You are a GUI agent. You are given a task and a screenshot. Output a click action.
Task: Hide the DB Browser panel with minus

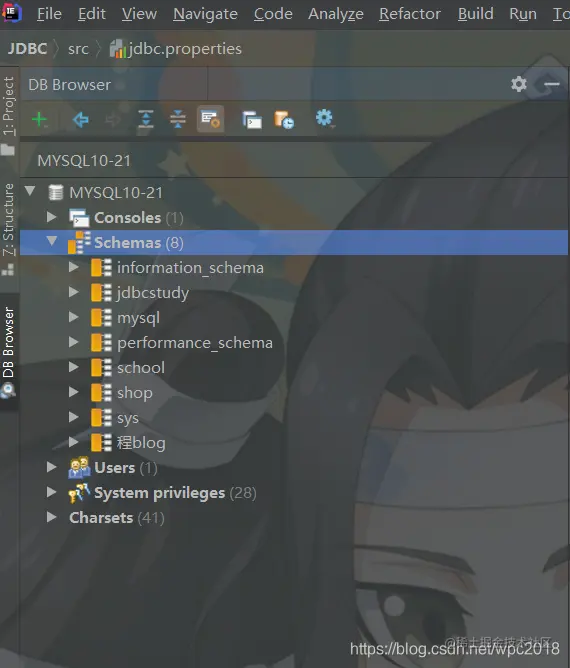point(551,84)
